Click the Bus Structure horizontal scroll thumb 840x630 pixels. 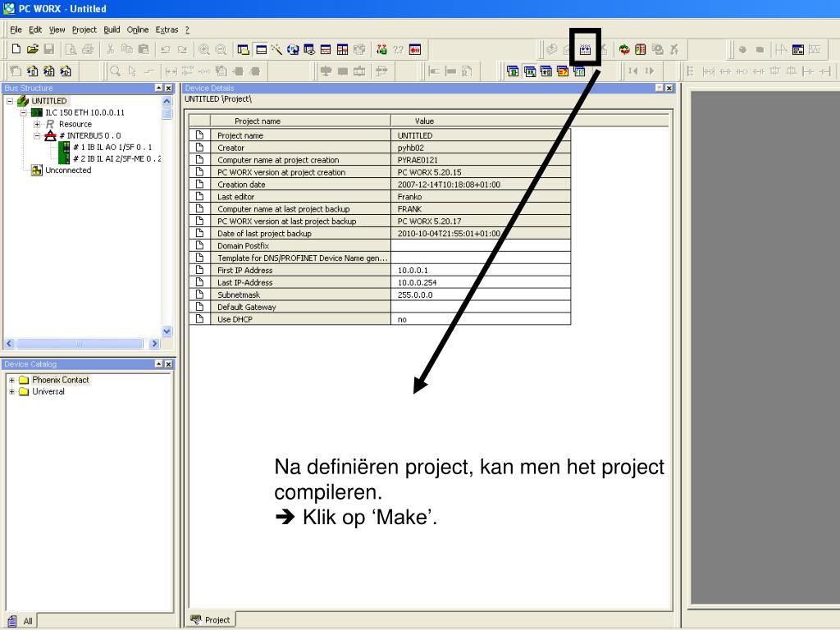(x=80, y=344)
